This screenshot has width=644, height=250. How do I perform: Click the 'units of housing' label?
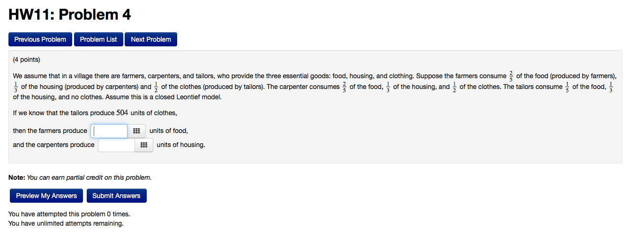click(180, 145)
